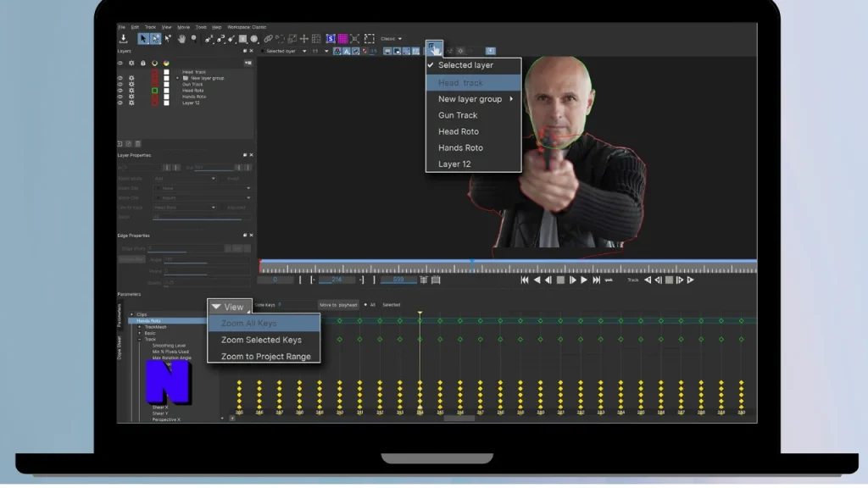Toggle visibility eye of Hands Roto layer

120,97
